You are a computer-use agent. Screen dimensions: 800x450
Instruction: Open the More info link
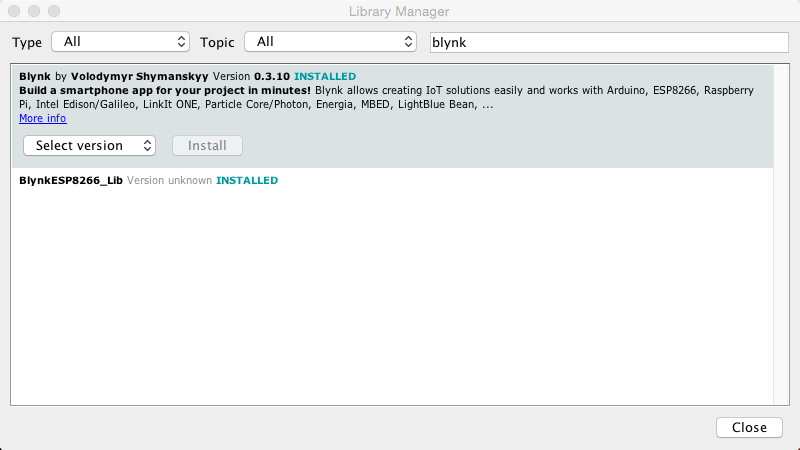tap(43, 118)
